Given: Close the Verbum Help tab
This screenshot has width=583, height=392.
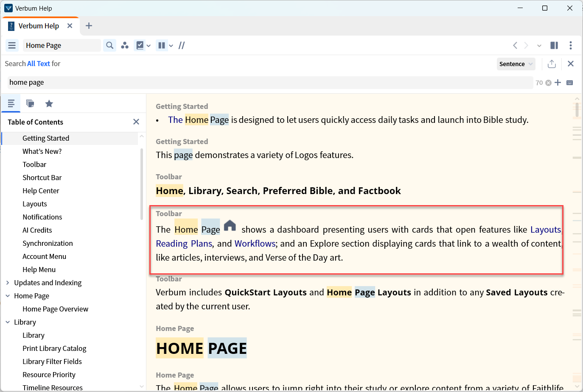Looking at the screenshot, I should [70, 26].
